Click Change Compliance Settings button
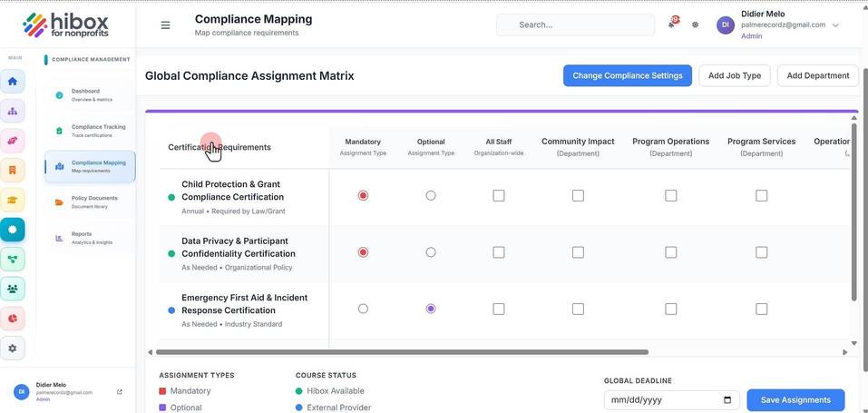868x413 pixels. 628,75
